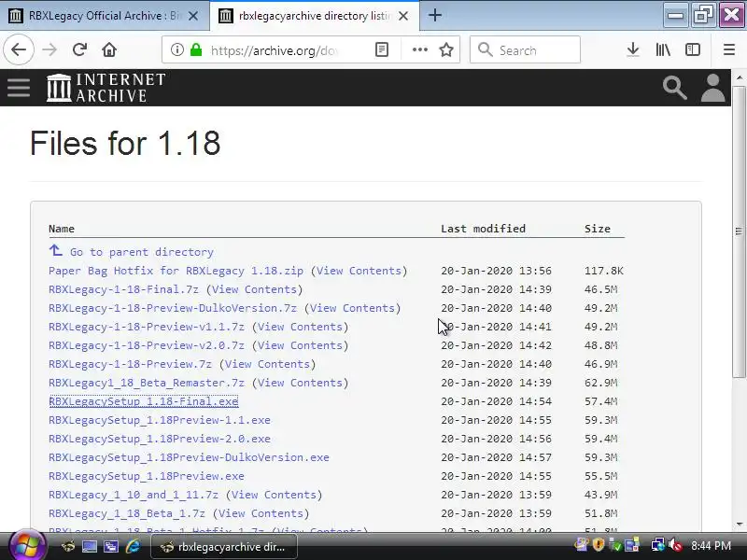
Task: Click the browser Search box
Action: [525, 49]
